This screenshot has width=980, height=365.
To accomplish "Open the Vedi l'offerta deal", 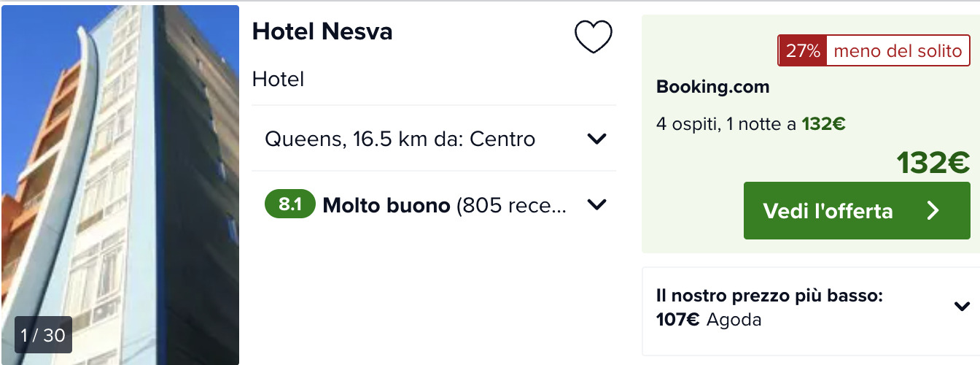I will (x=857, y=211).
